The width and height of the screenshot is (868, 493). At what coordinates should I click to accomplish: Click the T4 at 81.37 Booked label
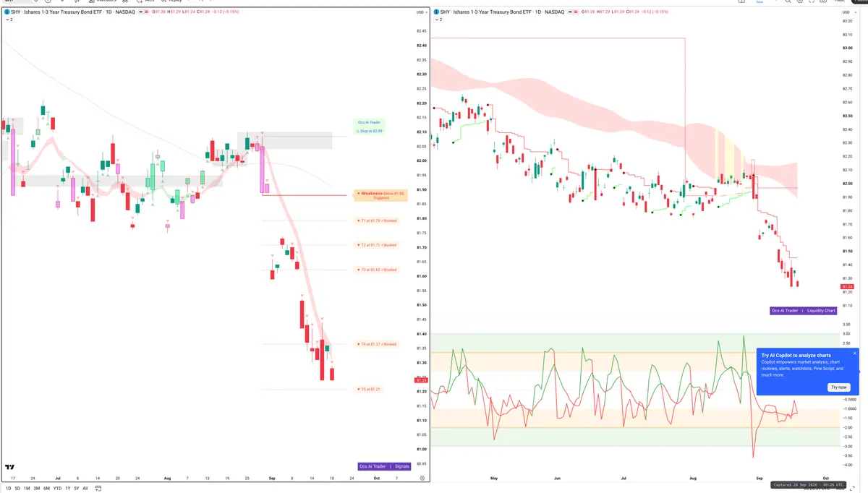pos(378,344)
